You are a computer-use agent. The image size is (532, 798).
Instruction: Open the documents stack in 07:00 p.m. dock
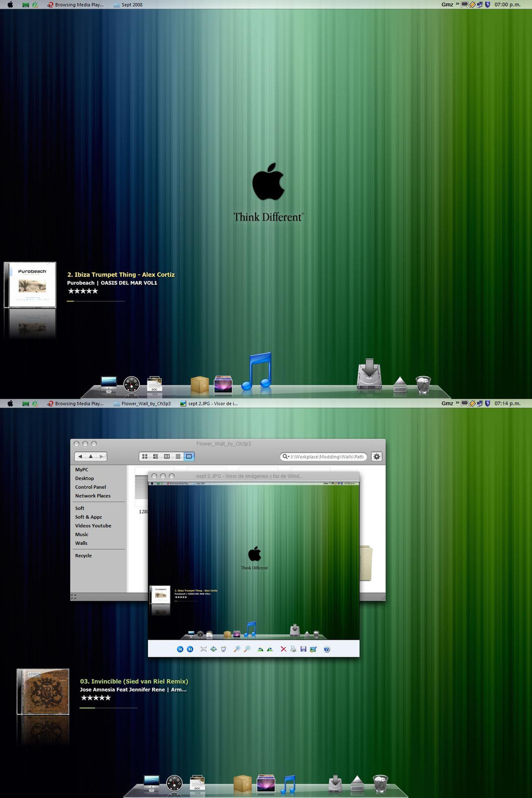pos(155,384)
